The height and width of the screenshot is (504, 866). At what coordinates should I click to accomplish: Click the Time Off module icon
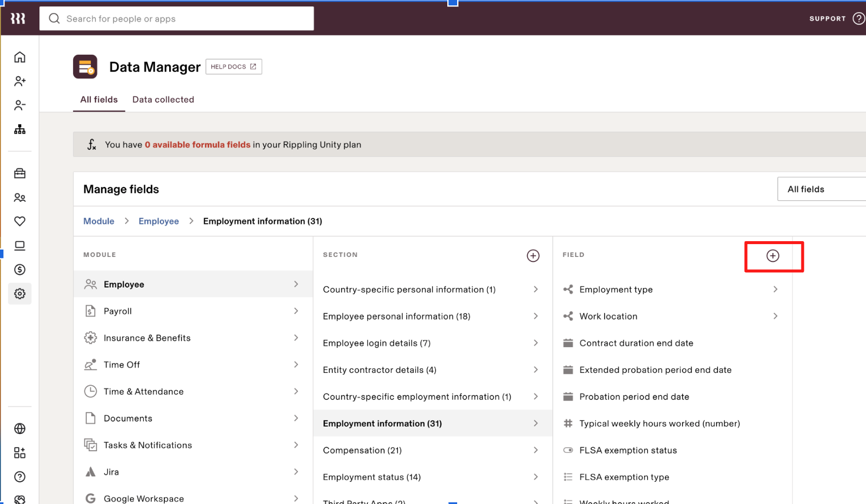90,364
